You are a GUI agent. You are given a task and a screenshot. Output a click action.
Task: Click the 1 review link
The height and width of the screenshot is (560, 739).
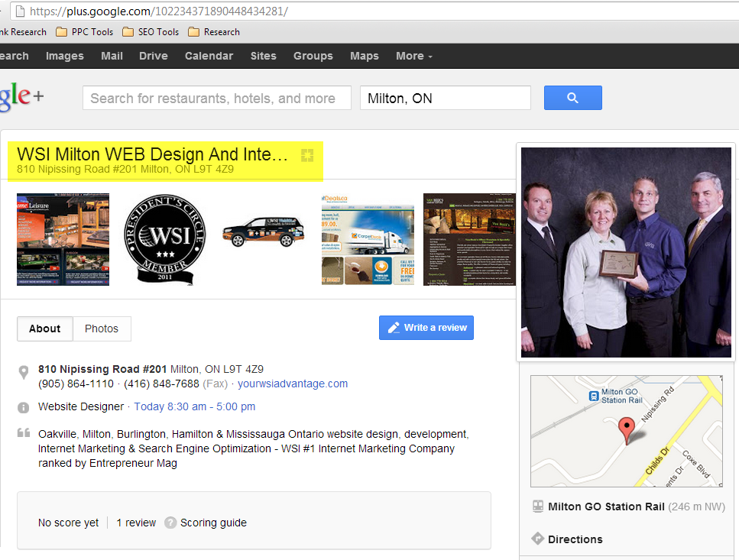point(136,523)
